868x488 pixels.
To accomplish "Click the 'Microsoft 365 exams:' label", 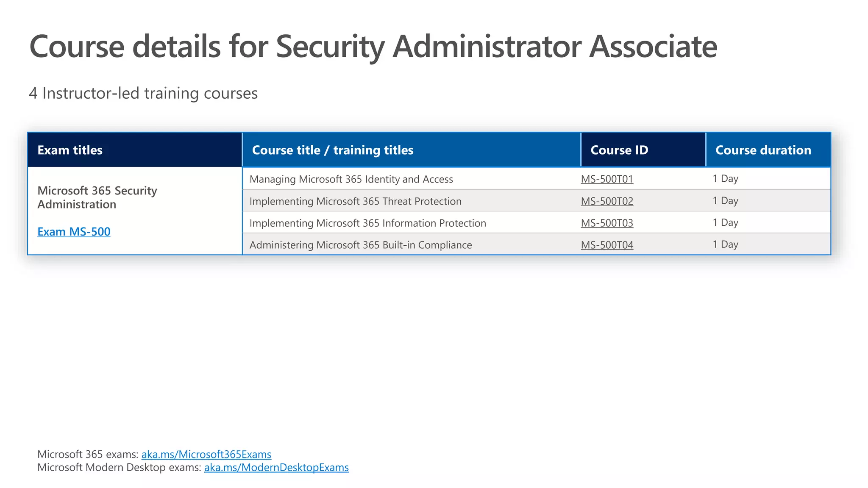I will point(88,455).
